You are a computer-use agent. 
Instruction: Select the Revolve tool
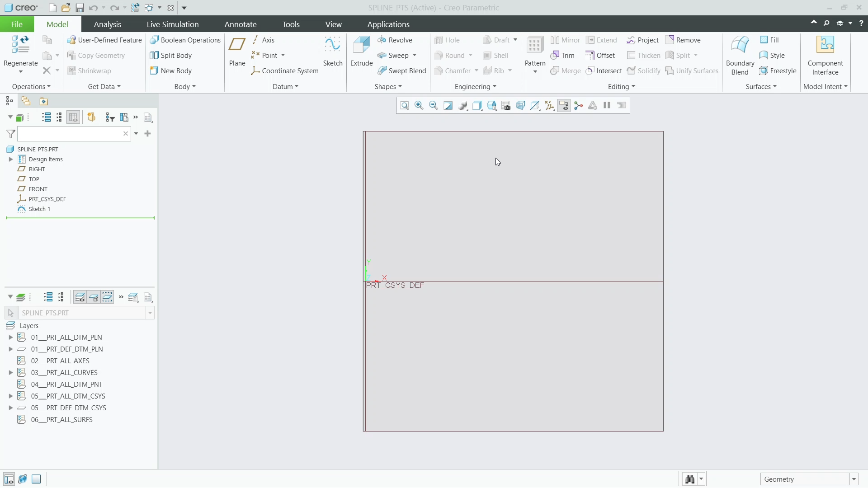tap(395, 40)
